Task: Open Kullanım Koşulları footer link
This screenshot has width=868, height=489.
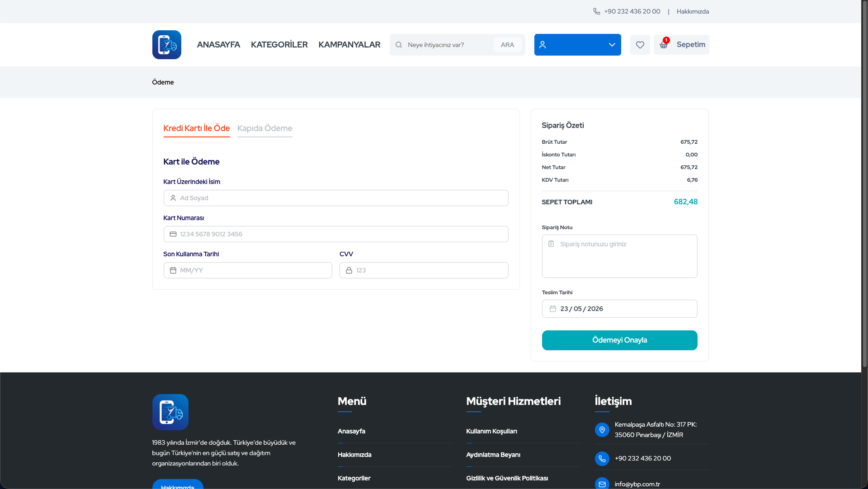Action: pos(491,431)
